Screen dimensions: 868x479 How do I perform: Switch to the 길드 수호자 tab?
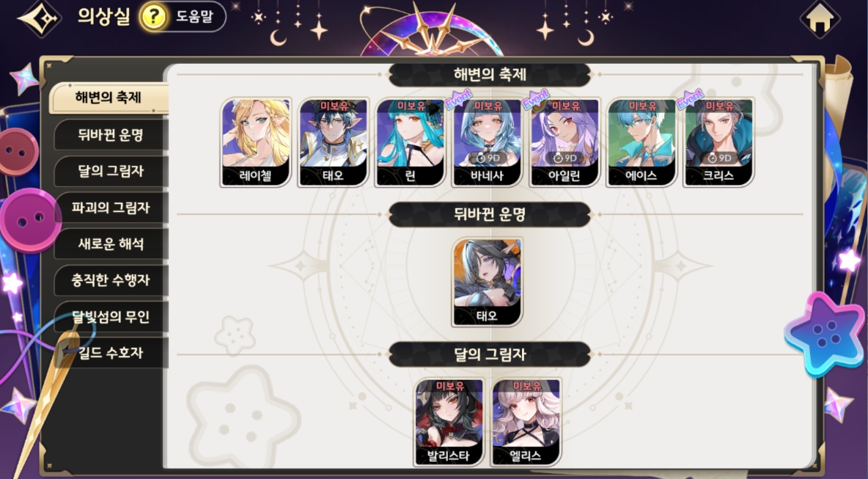click(111, 353)
